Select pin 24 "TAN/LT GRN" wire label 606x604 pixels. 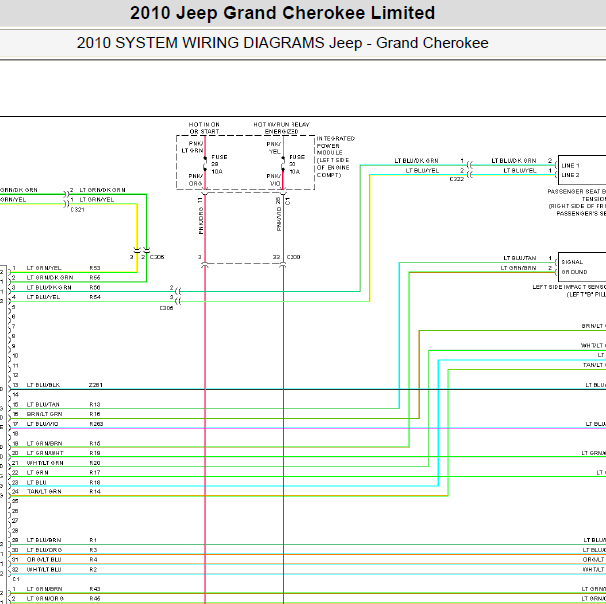click(44, 492)
